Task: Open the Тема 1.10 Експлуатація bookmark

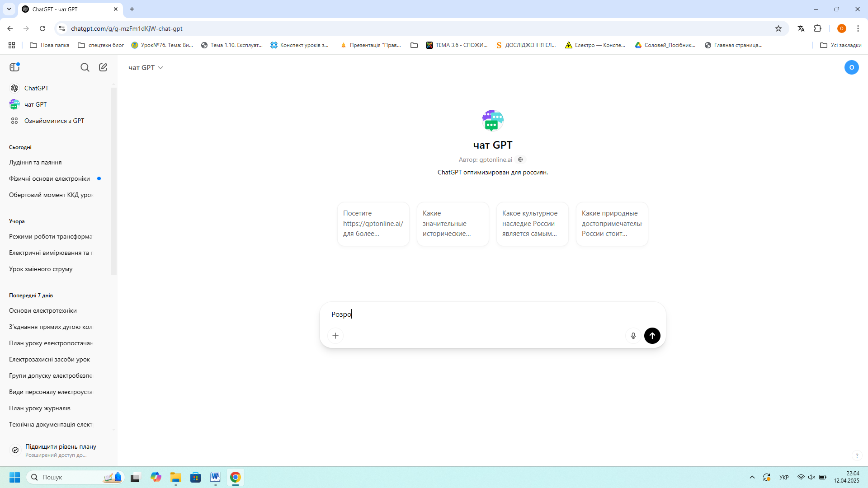Action: pos(232,45)
